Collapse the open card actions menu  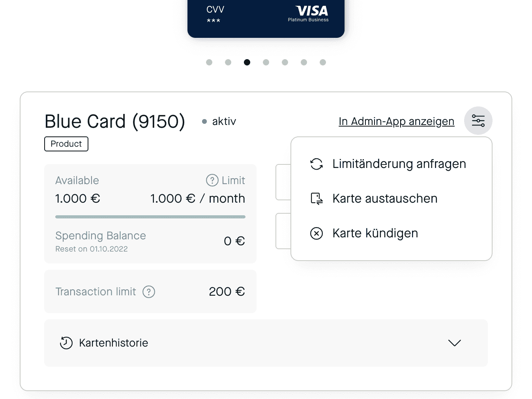pyautogui.click(x=478, y=121)
